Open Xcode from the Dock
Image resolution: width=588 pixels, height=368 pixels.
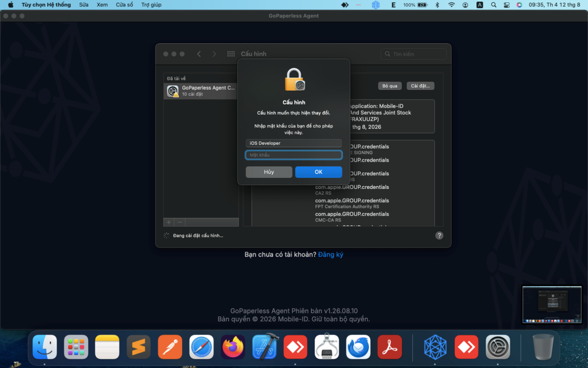264,347
